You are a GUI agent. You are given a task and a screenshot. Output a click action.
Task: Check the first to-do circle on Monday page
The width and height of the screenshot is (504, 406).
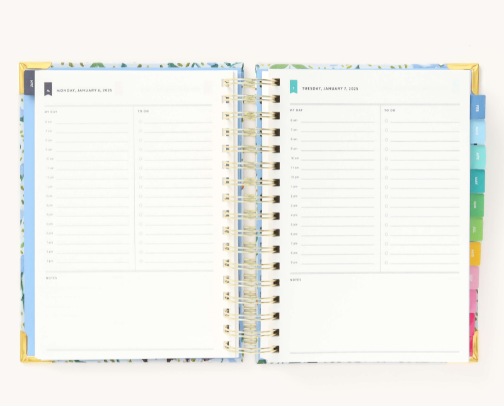click(140, 122)
